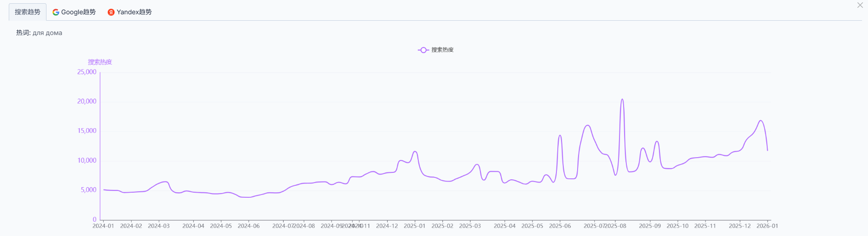The image size is (868, 236).
Task: Toggle the 搜索热度 series via legend label
Action: [x=442, y=50]
